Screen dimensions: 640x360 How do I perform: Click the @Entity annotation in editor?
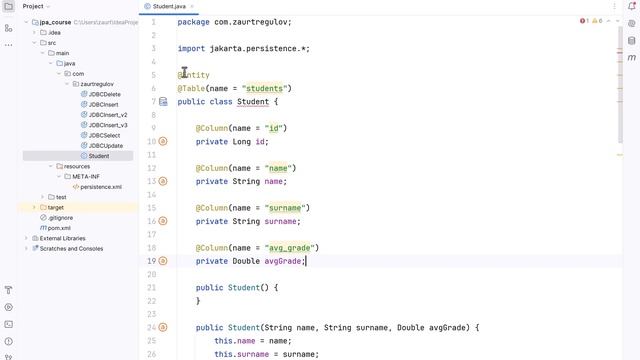coord(193,75)
